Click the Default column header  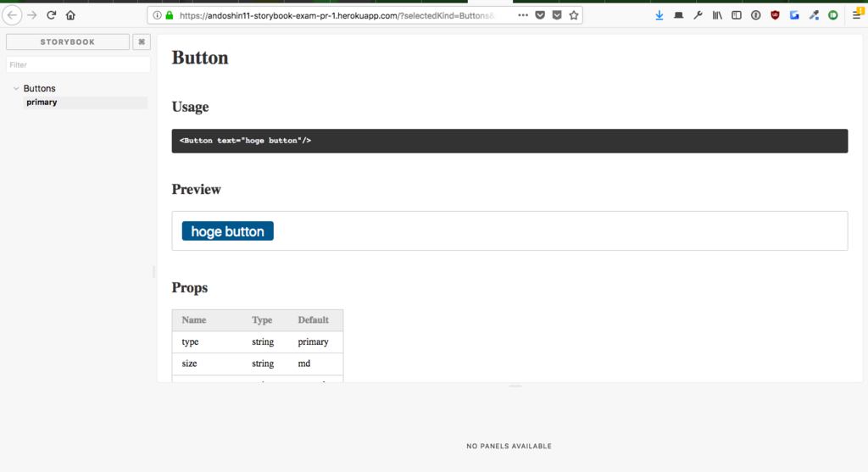point(314,319)
